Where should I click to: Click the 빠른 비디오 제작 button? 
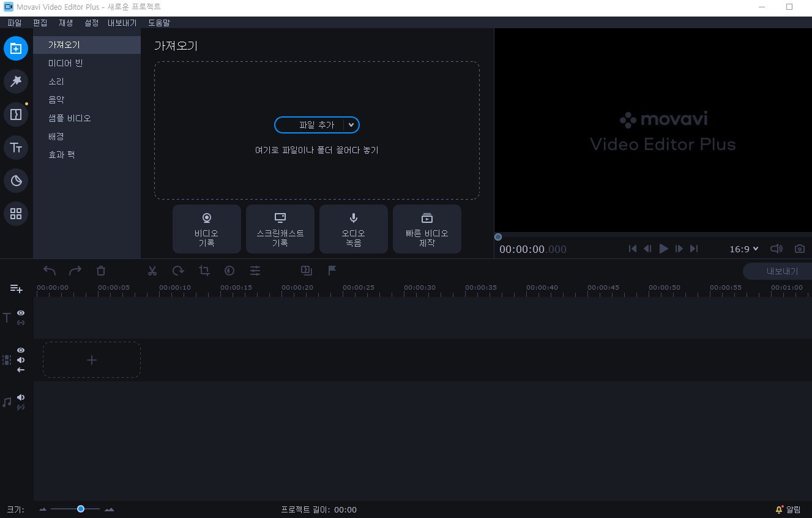pyautogui.click(x=427, y=229)
